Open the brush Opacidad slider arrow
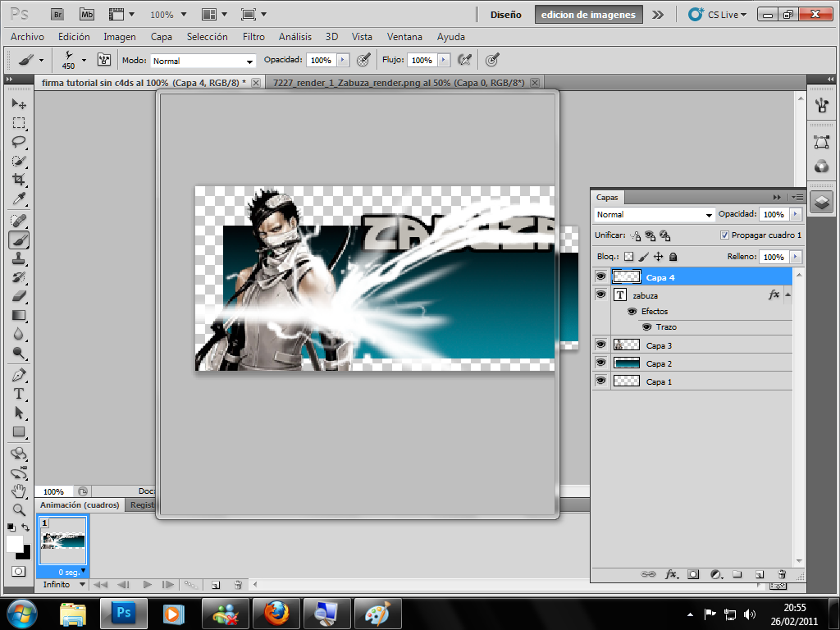This screenshot has height=630, width=840. coord(343,60)
